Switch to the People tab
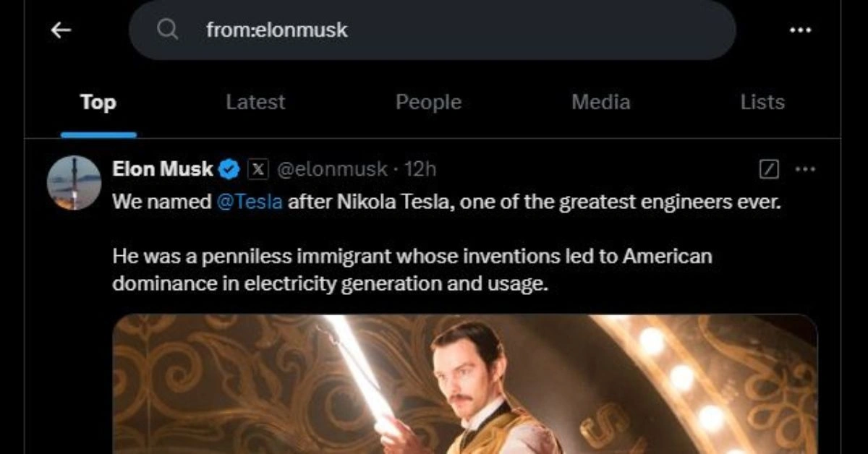 [428, 103]
